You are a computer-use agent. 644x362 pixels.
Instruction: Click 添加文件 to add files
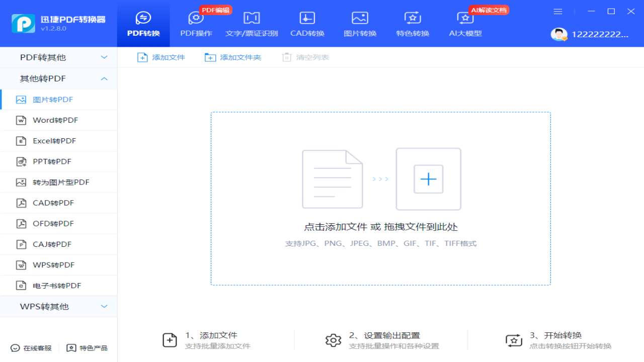(x=161, y=57)
